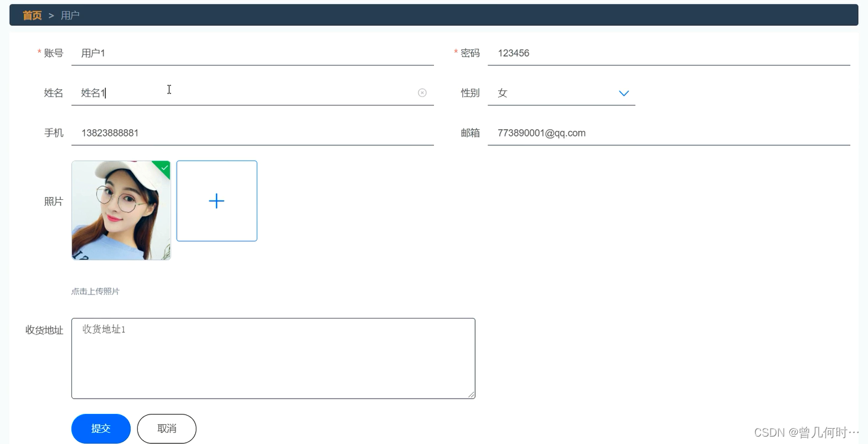Click inside the 收货地址 text area
Image resolution: width=868 pixels, height=444 pixels.
tap(273, 359)
